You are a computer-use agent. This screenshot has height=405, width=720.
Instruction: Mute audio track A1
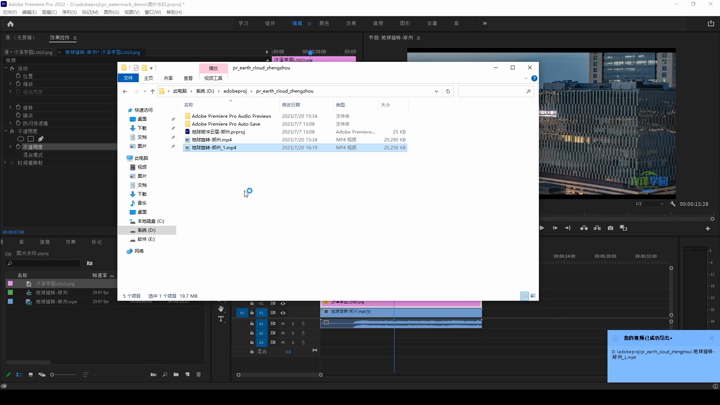(284, 323)
